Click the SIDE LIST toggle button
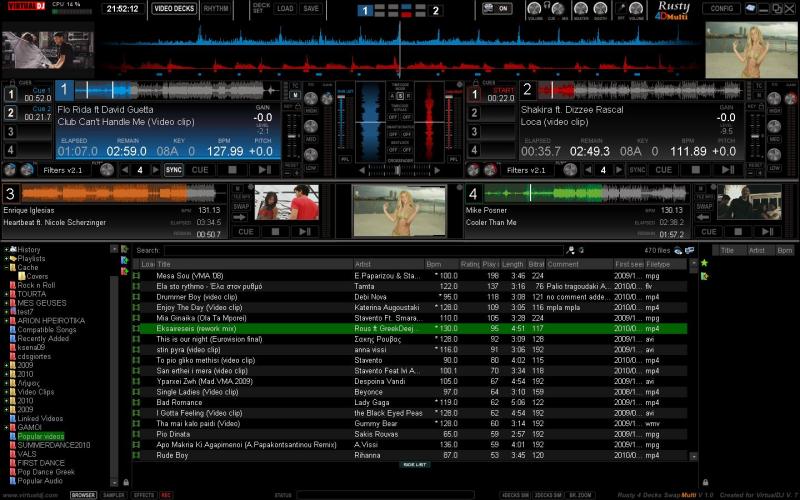 click(415, 465)
